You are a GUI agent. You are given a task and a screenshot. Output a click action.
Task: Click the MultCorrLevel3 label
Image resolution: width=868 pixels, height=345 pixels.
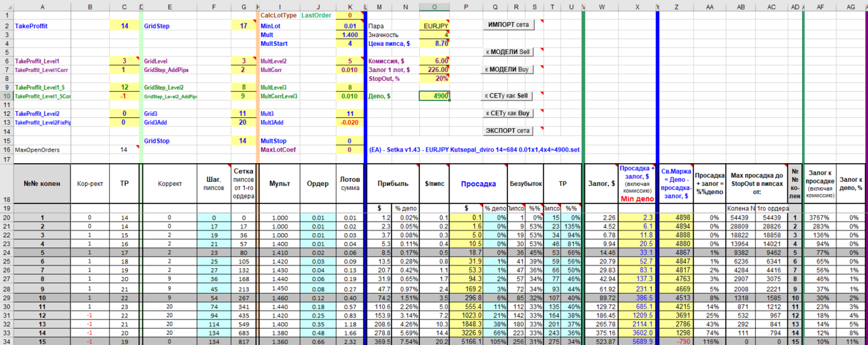click(x=279, y=96)
